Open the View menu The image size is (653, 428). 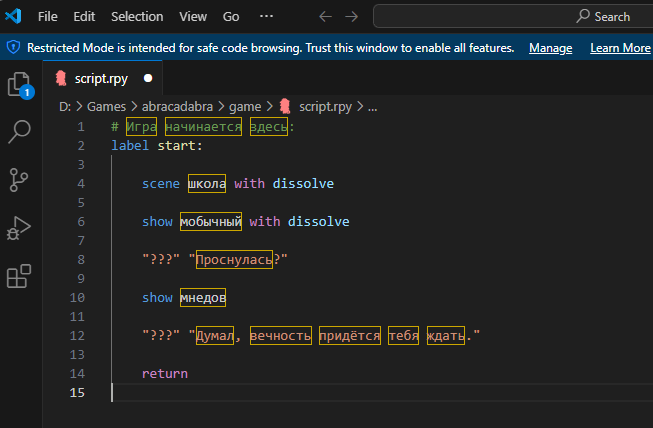pyautogui.click(x=193, y=17)
